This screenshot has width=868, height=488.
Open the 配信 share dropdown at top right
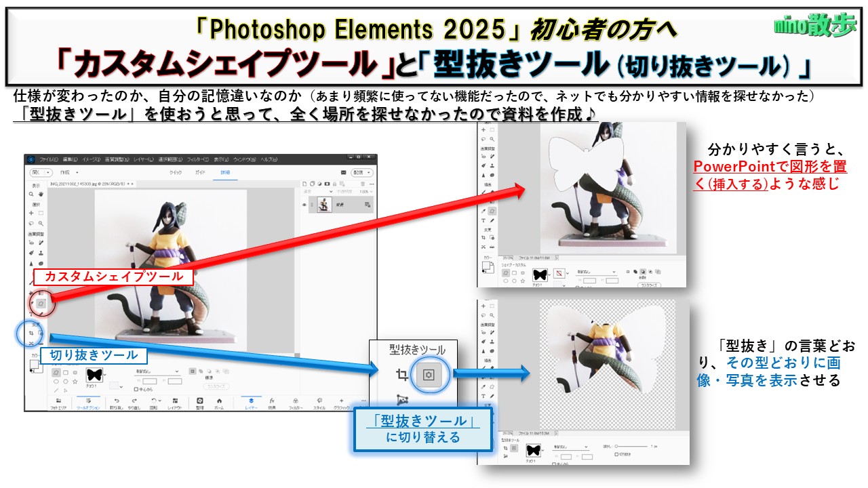(x=359, y=173)
